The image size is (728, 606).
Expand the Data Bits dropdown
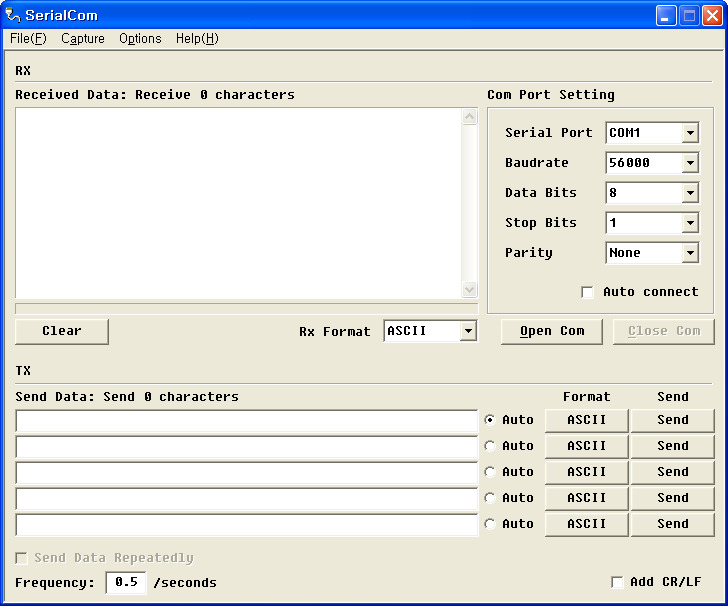pyautogui.click(x=690, y=193)
